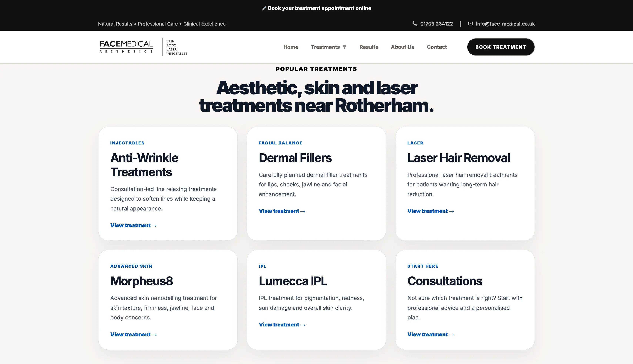Click the FACIAL BALANCE category label
Screen dimensions: 633x364
(x=280, y=143)
